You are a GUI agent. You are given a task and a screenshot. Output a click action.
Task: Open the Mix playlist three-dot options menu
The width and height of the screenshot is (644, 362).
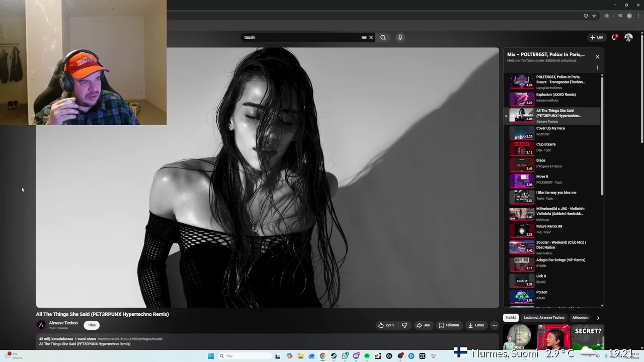[x=597, y=67]
